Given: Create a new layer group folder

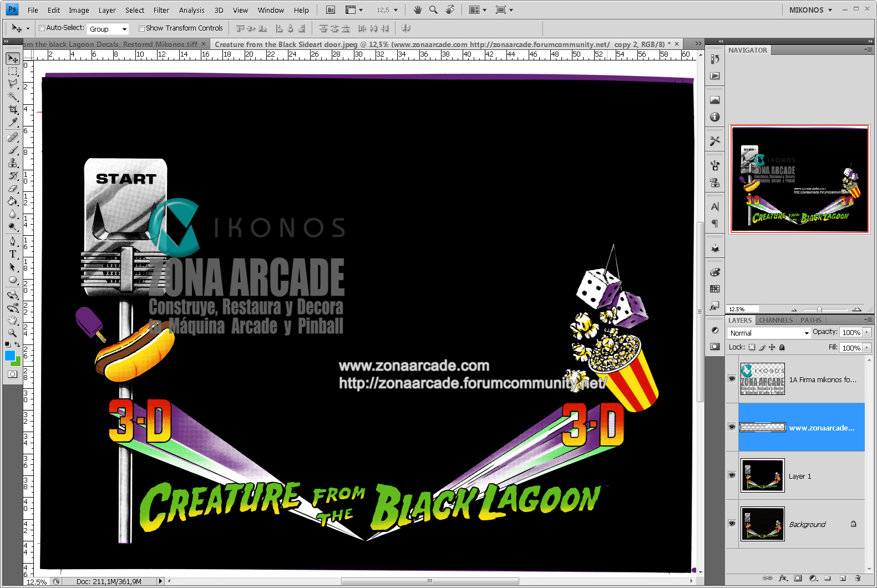Looking at the screenshot, I should click(828, 578).
